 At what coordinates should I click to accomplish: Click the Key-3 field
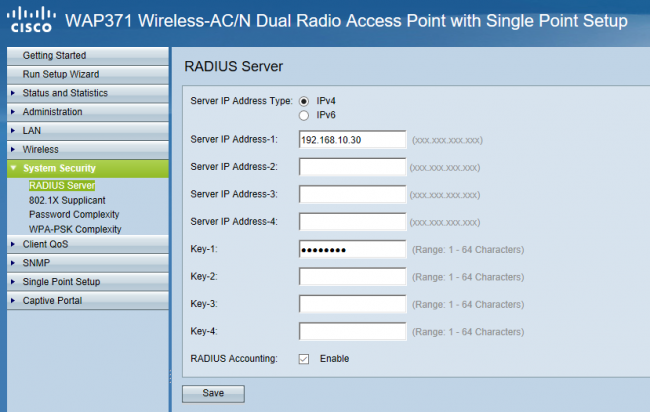(x=352, y=304)
